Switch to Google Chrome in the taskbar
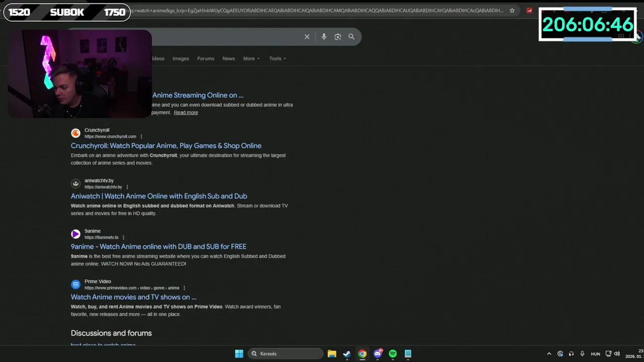The height and width of the screenshot is (362, 644). [362, 353]
